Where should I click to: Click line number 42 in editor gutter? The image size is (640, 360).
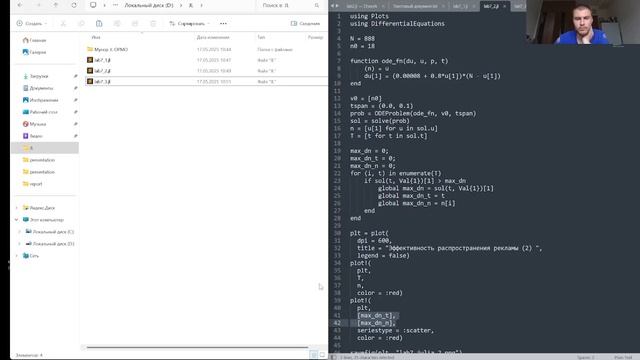(x=337, y=323)
